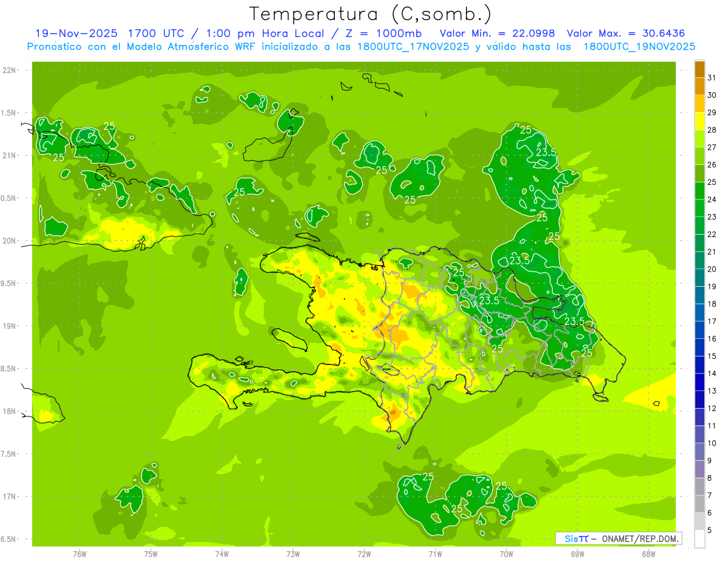Click the "71W" longitude axis label

(435, 554)
